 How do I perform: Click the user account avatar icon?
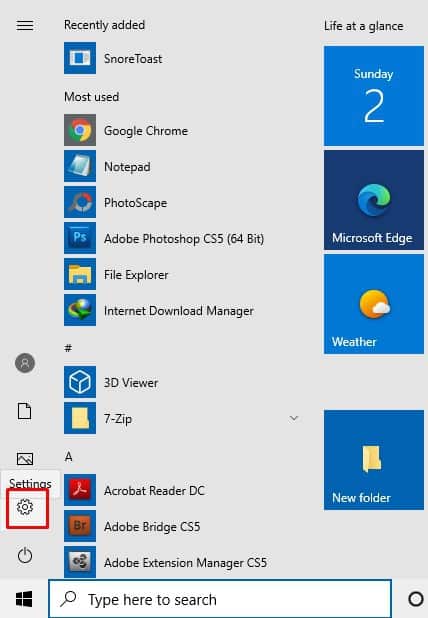[25, 363]
